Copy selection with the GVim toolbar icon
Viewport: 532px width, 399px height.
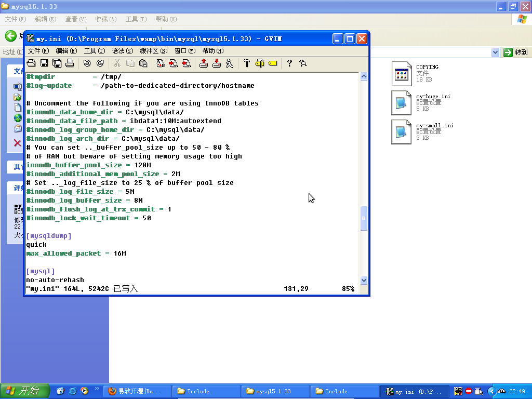pos(130,63)
